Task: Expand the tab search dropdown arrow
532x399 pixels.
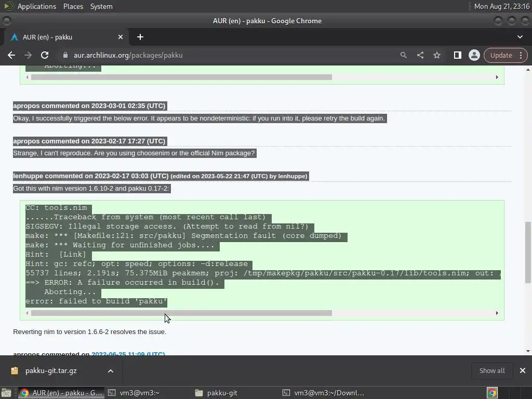Action: click(x=520, y=37)
